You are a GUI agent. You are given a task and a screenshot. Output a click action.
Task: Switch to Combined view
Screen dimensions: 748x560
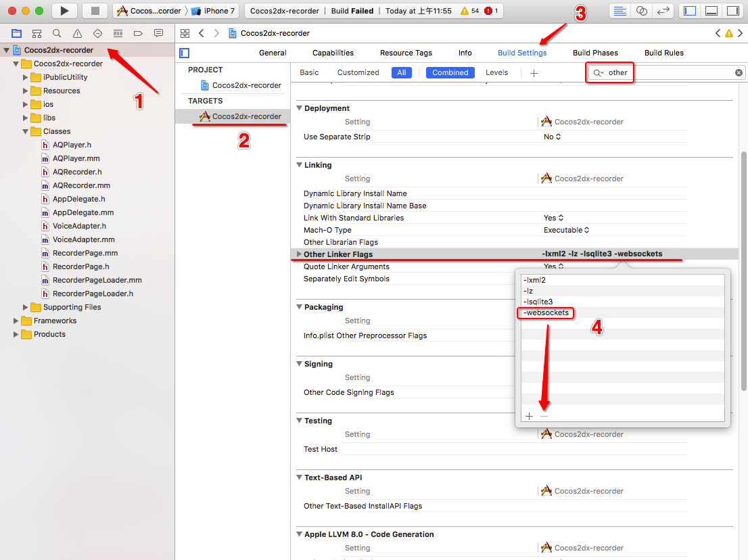pos(450,72)
